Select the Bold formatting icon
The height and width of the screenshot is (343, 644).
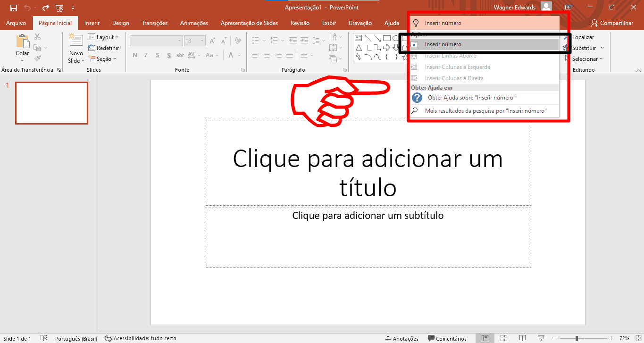point(134,55)
